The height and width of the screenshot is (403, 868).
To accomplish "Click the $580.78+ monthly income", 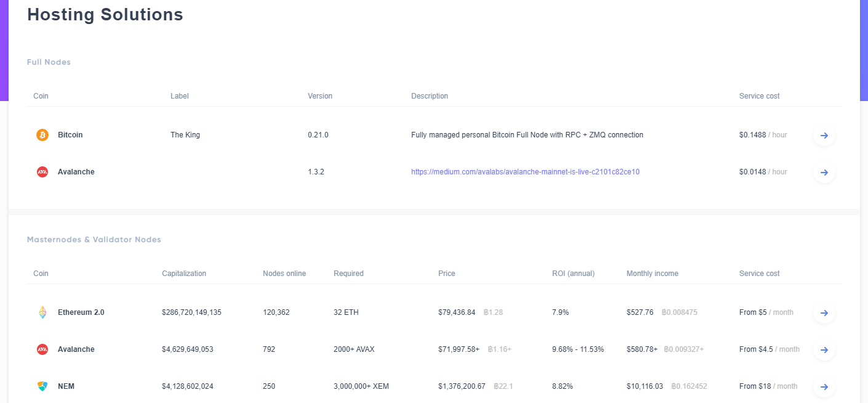I will pyautogui.click(x=642, y=349).
